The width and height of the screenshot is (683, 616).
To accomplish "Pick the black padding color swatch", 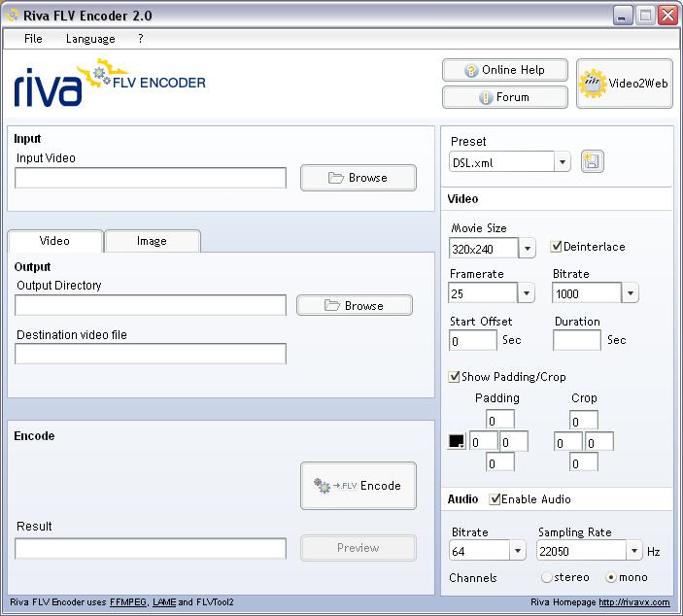I will (457, 441).
